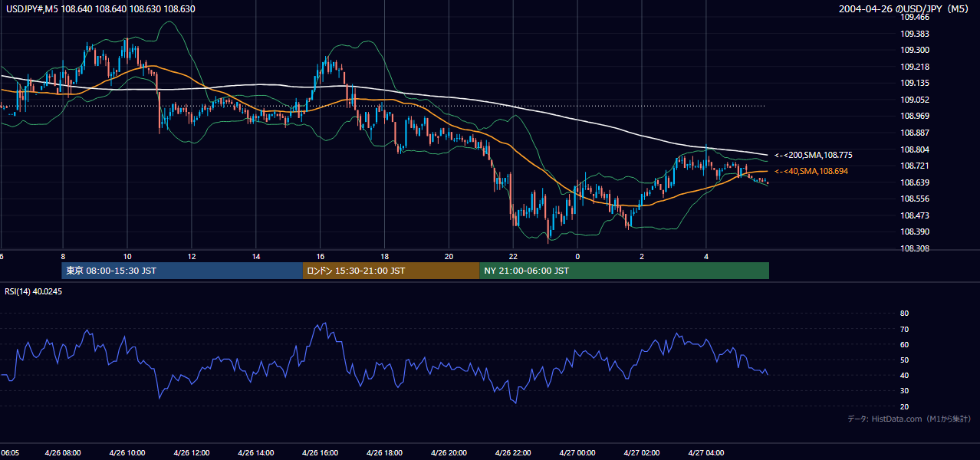Click the 4/26 22:00 time axis label

click(514, 452)
